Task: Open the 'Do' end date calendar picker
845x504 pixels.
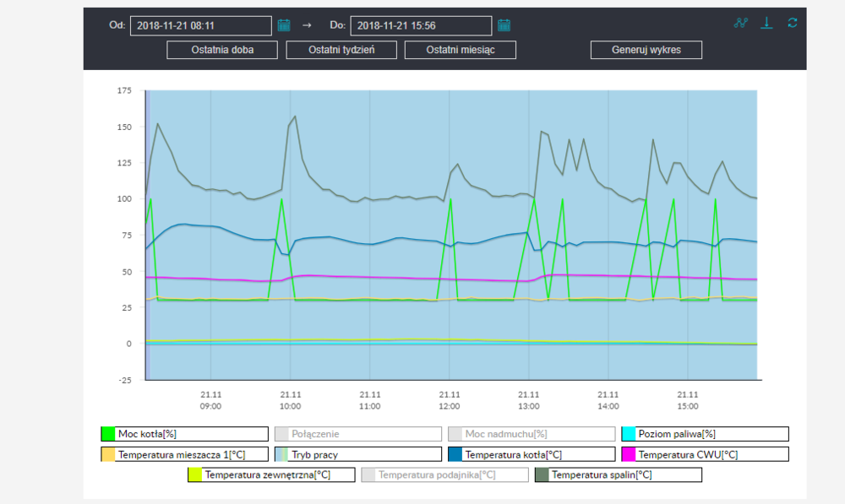Action: click(x=504, y=25)
